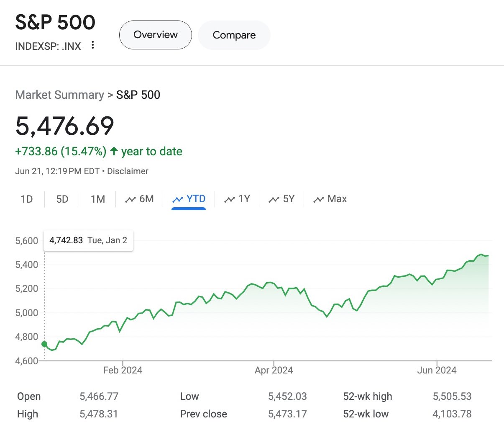Click the sparkline icon next to 5Y
Screen dimensions: 504x430
point(274,199)
